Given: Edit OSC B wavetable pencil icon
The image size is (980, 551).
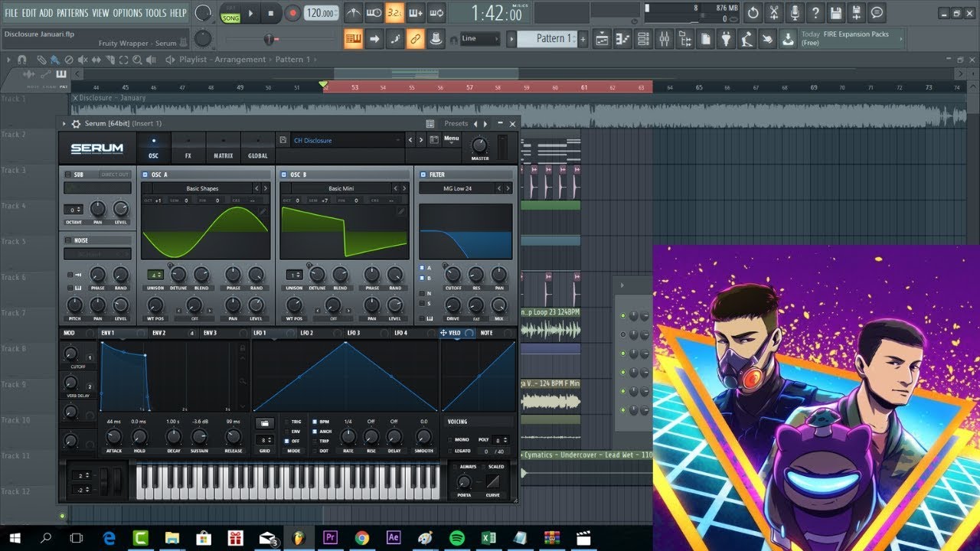Looking at the screenshot, I should (400, 211).
